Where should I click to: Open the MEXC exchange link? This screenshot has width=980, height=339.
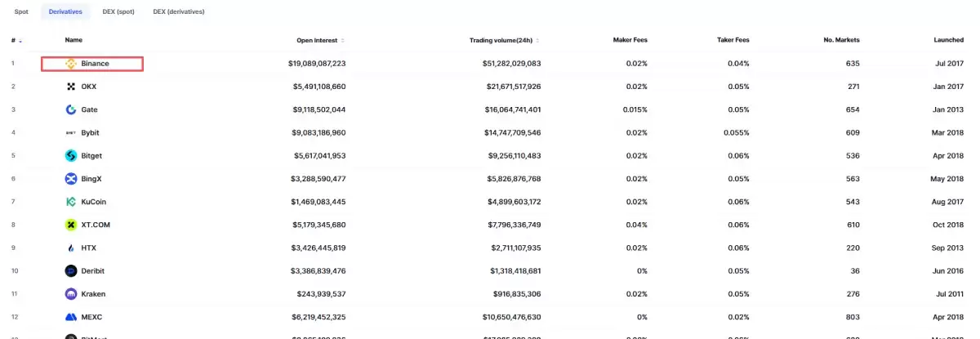tap(91, 317)
